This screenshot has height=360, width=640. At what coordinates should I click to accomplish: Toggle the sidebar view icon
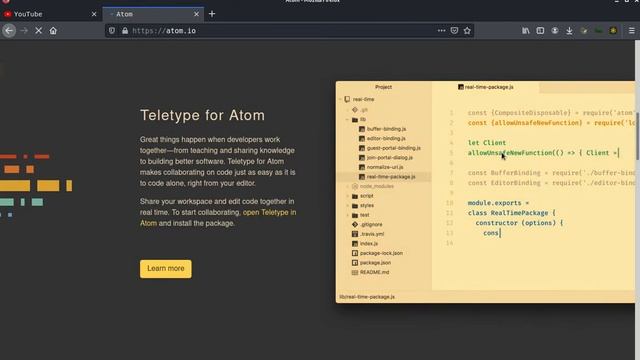point(540,31)
